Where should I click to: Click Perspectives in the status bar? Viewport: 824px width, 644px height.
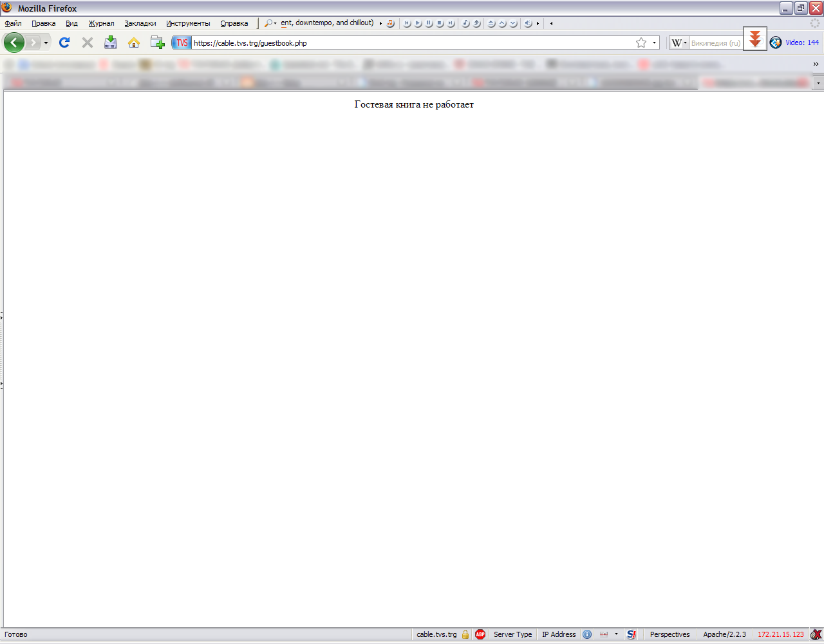[x=669, y=634]
